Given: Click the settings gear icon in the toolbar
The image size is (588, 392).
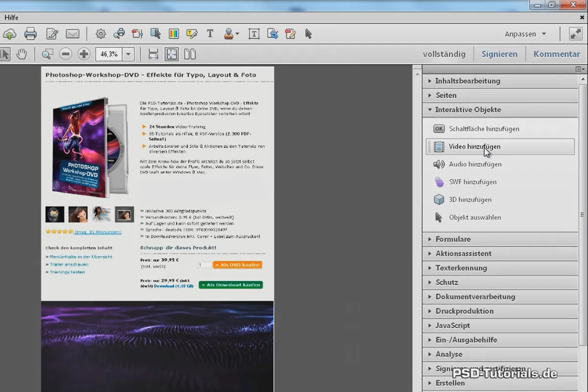Looking at the screenshot, I should 100,34.
